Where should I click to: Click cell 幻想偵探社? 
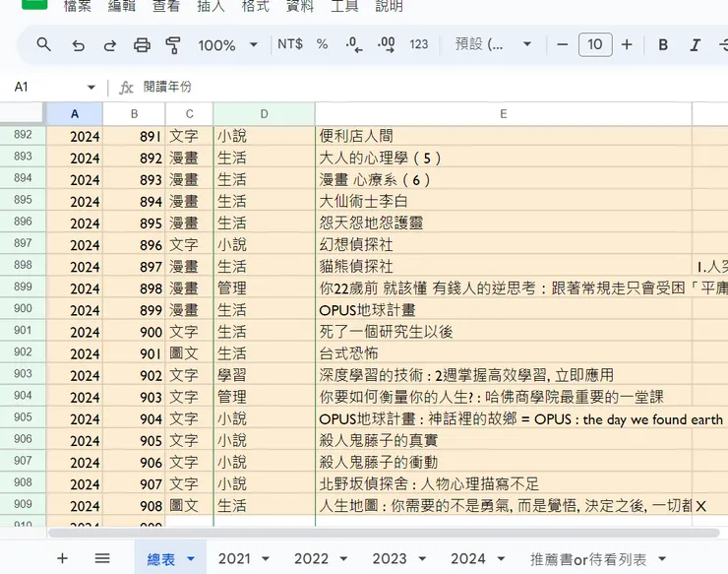click(504, 245)
